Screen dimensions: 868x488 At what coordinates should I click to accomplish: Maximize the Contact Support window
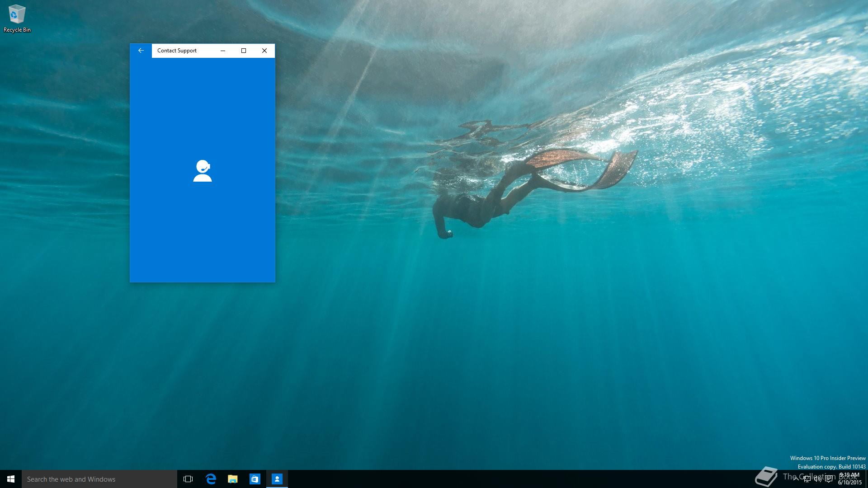(x=244, y=51)
